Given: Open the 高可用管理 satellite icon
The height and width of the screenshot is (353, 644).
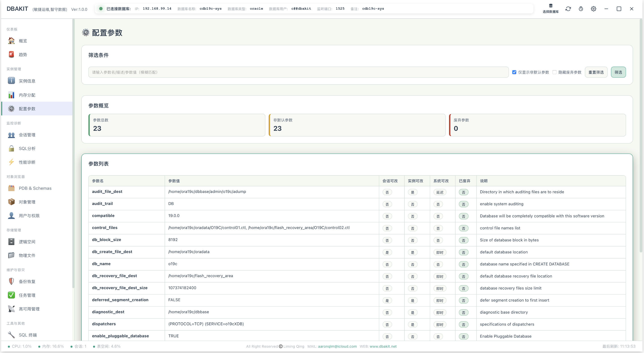Looking at the screenshot, I should tap(11, 309).
